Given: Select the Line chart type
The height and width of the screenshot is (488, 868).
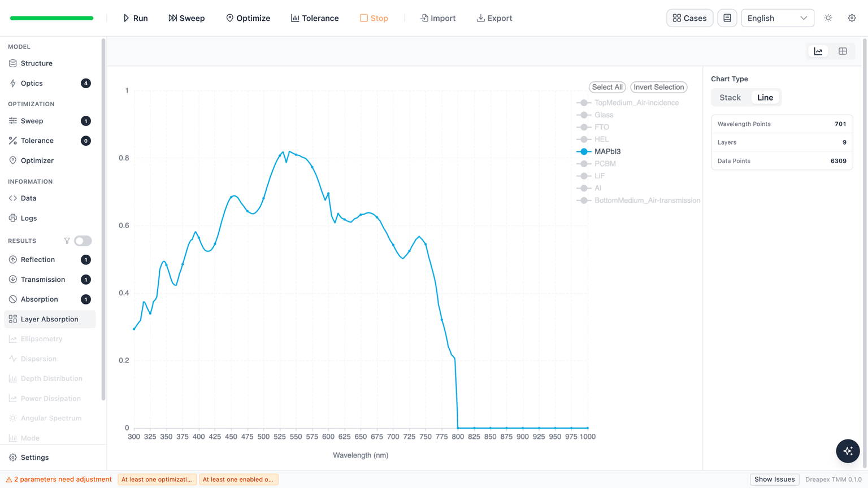Looking at the screenshot, I should pos(765,98).
